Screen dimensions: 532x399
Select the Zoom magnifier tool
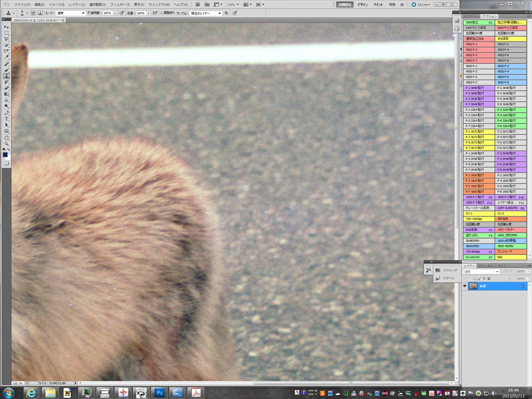click(6, 144)
